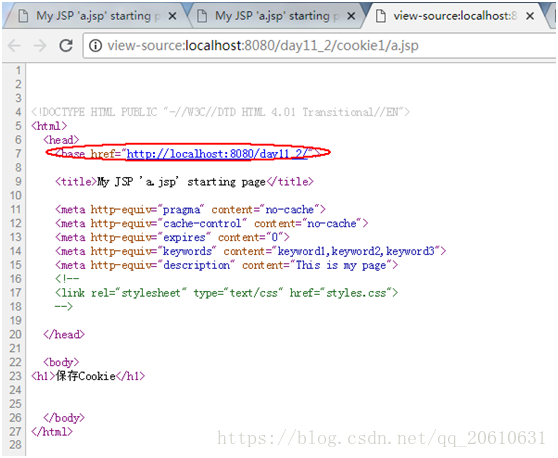Viewport: 558px width, 458px height.
Task: Click the closing </head> tag
Action: click(x=64, y=335)
